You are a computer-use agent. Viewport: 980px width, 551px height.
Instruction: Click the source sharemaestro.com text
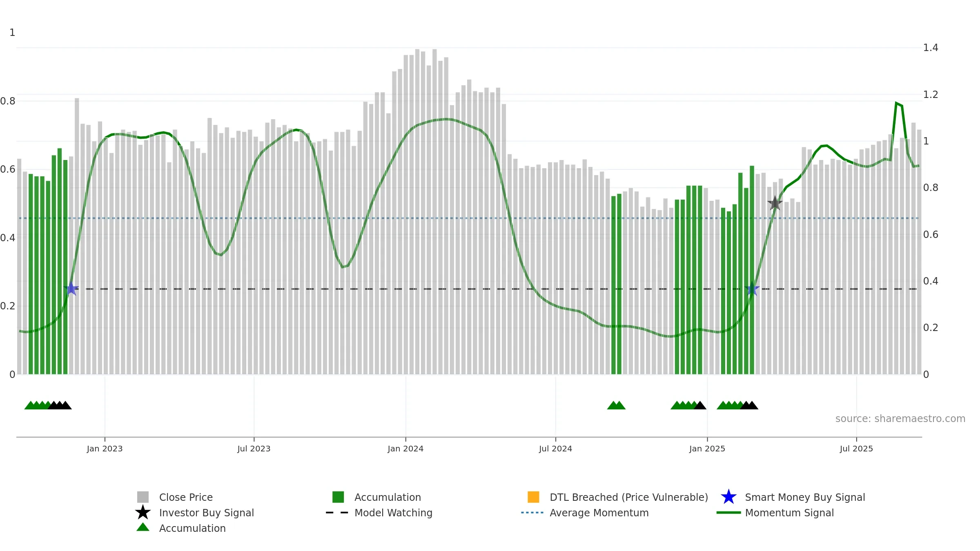tap(900, 419)
